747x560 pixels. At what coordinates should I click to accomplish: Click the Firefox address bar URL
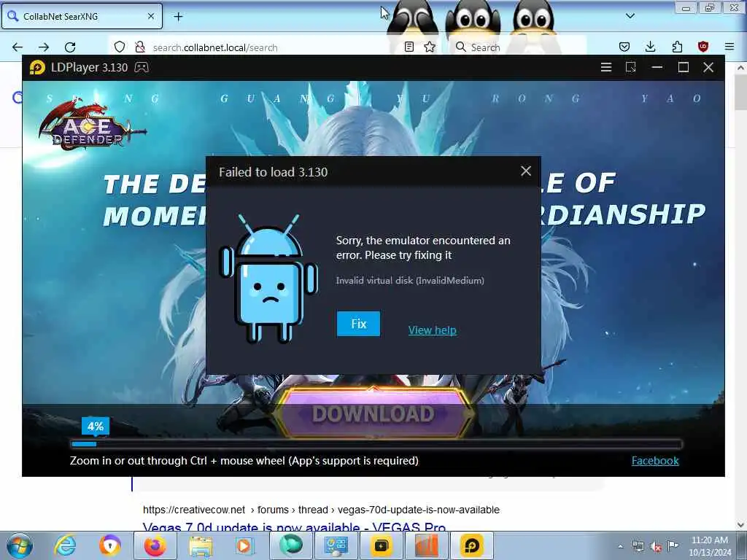tap(215, 47)
